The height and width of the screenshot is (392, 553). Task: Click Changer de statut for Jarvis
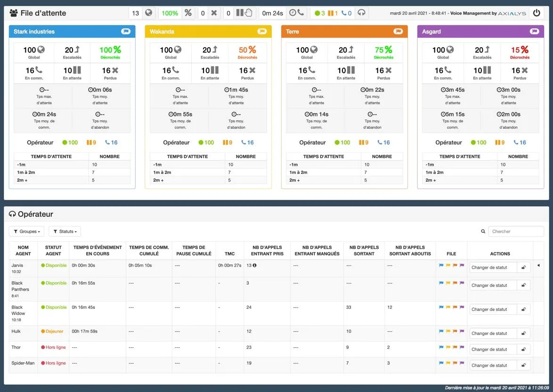coord(493,268)
